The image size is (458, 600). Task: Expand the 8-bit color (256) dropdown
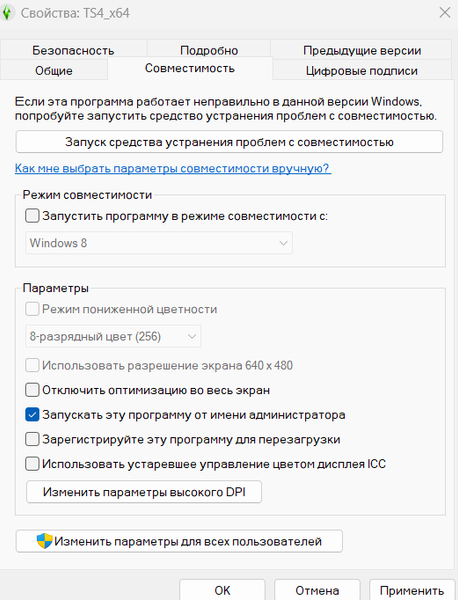point(113,336)
